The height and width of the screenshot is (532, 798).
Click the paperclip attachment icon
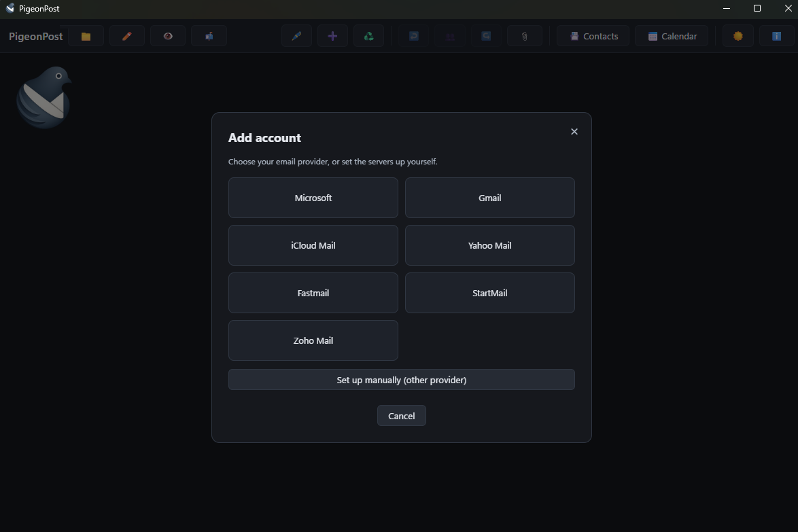[x=524, y=36]
